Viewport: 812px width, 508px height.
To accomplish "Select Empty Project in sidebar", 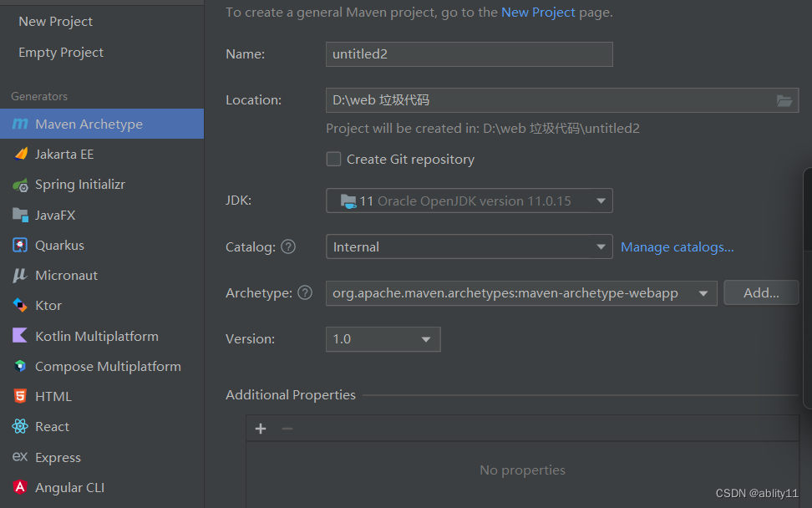I will click(61, 53).
